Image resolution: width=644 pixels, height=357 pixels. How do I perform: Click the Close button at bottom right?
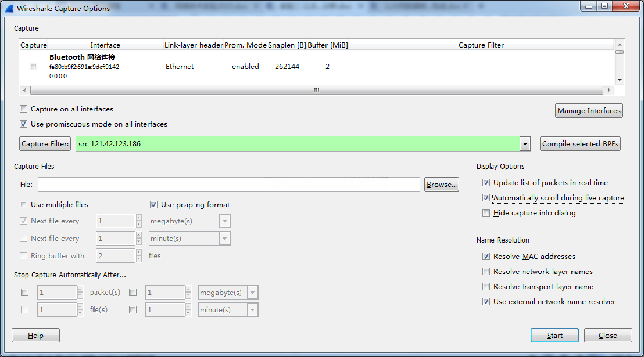pos(608,336)
